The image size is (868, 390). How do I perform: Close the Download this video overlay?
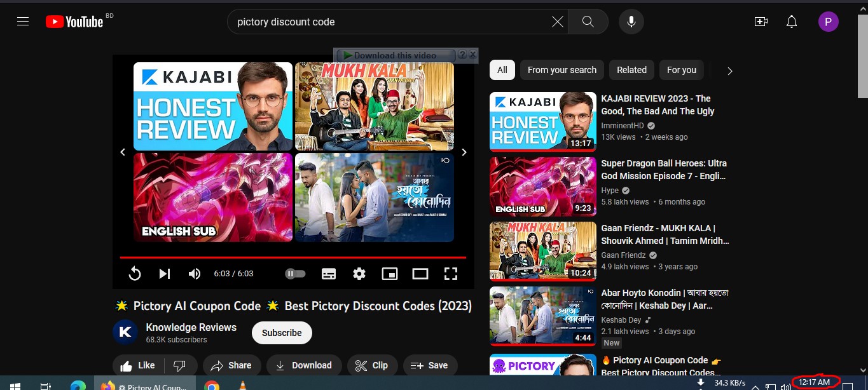(473, 55)
